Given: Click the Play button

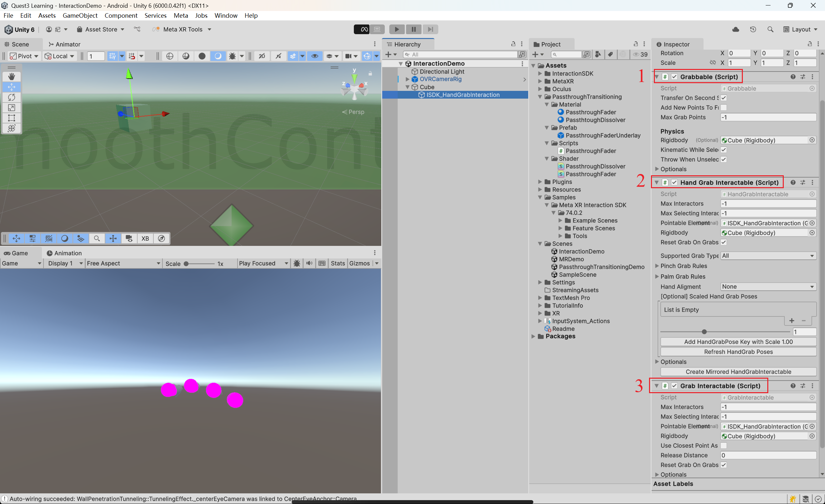Looking at the screenshot, I should coord(397,29).
